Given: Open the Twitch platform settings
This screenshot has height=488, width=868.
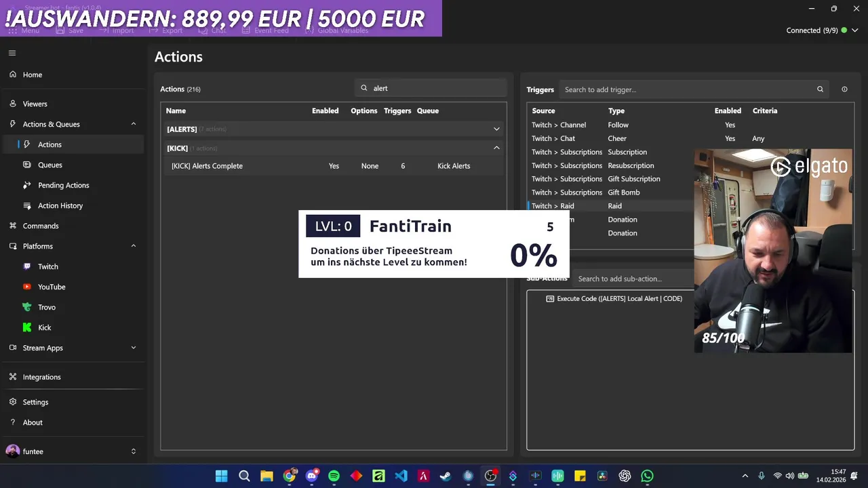Looking at the screenshot, I should (48, 266).
